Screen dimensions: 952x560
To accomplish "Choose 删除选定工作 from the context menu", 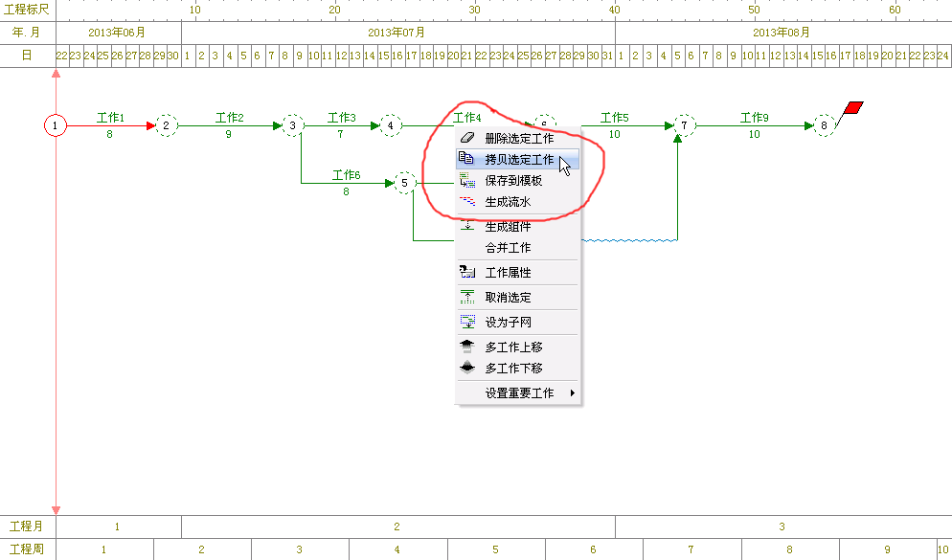I will (x=517, y=139).
